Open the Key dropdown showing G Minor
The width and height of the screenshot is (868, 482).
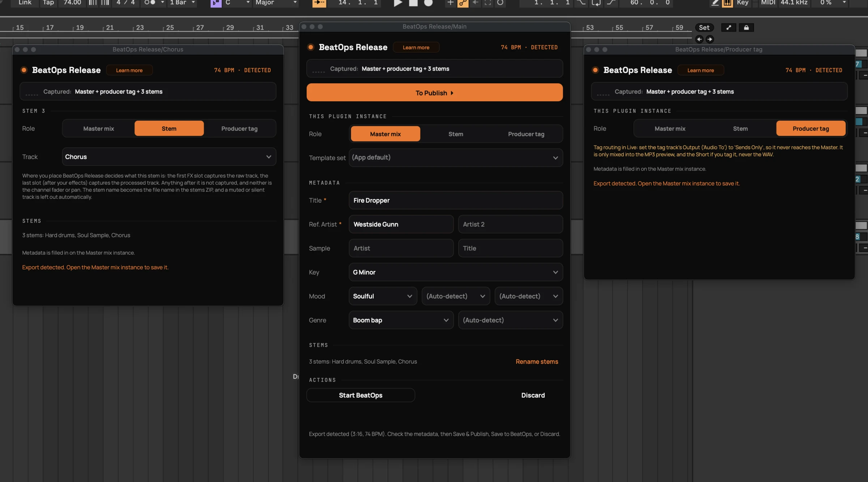tap(456, 272)
